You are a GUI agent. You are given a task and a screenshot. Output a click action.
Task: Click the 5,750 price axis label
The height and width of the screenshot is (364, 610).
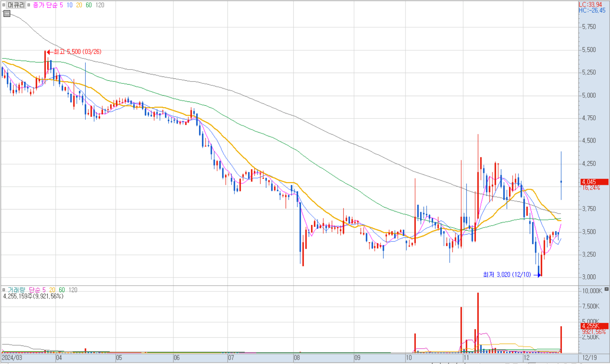click(589, 27)
